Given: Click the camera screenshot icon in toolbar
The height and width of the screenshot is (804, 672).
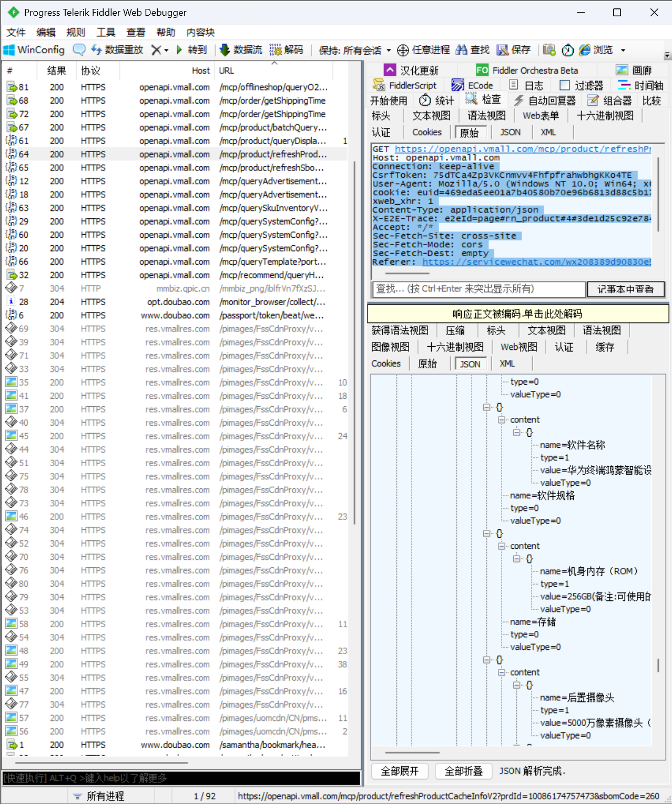Looking at the screenshot, I should [x=549, y=50].
